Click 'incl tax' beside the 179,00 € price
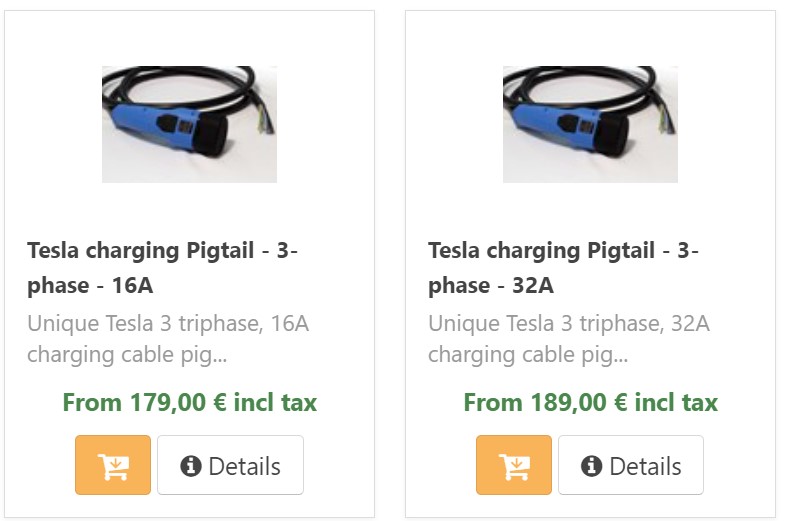Screen dimensions: 787x521 point(275,403)
